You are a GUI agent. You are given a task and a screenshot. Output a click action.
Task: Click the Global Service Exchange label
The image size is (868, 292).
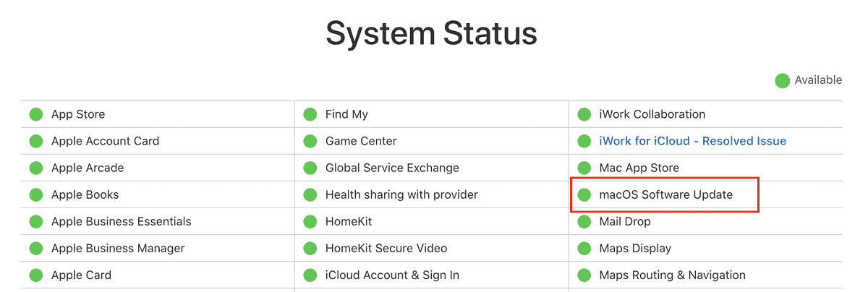point(392,168)
